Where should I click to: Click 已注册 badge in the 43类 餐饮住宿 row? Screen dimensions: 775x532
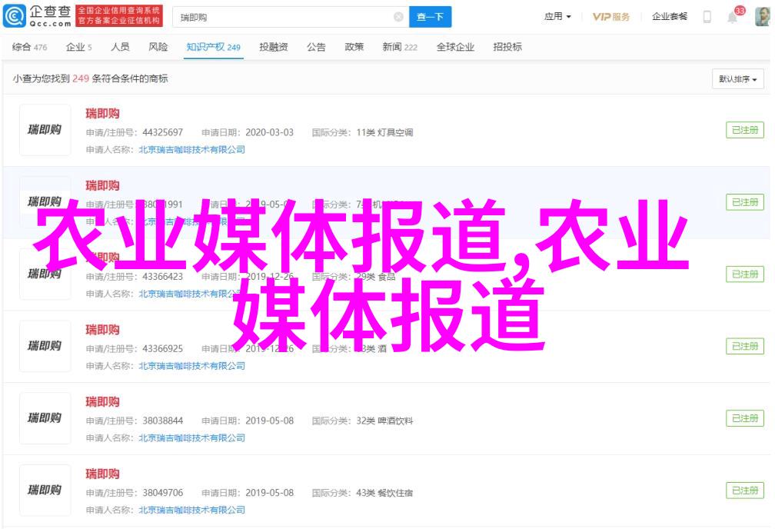pyautogui.click(x=745, y=491)
